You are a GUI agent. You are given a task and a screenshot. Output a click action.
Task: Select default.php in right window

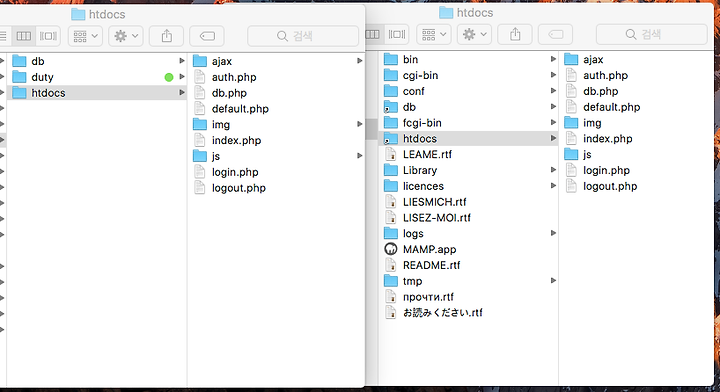pyautogui.click(x=636, y=107)
